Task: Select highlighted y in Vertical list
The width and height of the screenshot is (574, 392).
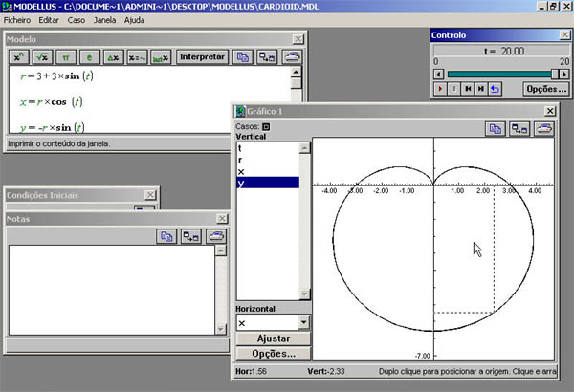Action: [268, 183]
